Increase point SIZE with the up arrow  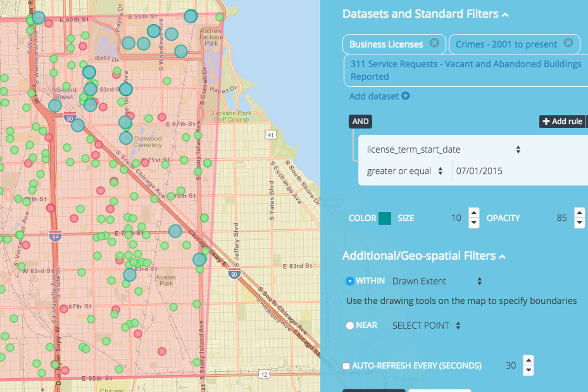coord(474,213)
